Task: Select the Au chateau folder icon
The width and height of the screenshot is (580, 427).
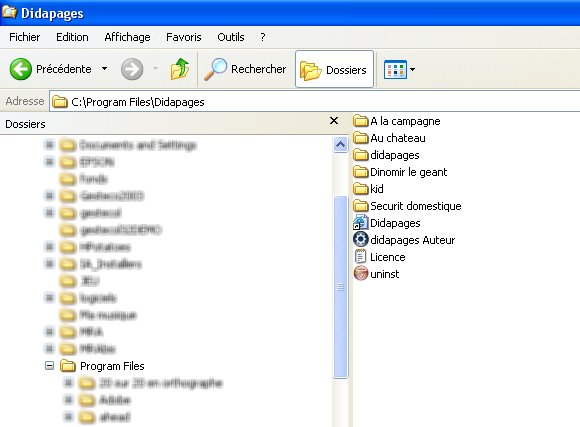Action: pyautogui.click(x=360, y=138)
